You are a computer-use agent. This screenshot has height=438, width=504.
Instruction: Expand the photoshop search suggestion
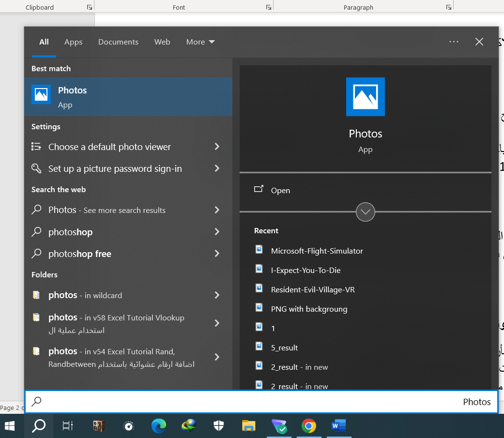216,232
